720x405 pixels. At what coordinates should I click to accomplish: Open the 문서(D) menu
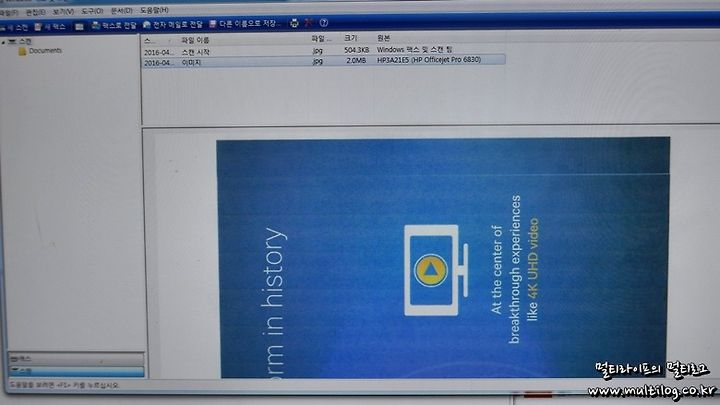coord(121,11)
